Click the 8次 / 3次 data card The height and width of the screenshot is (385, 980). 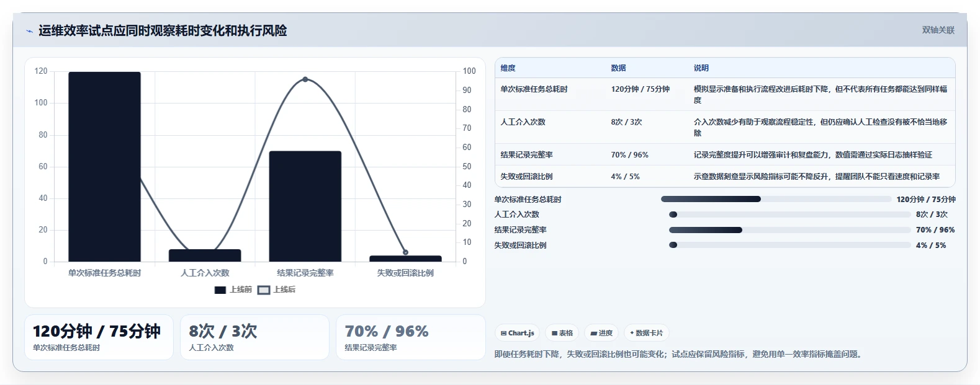[254, 337]
